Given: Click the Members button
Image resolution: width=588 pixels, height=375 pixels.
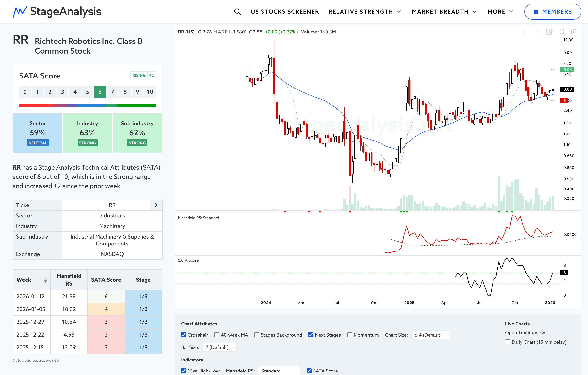Looking at the screenshot, I should pyautogui.click(x=552, y=11).
